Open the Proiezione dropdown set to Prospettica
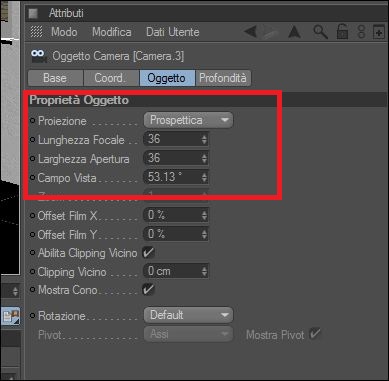 [188, 120]
